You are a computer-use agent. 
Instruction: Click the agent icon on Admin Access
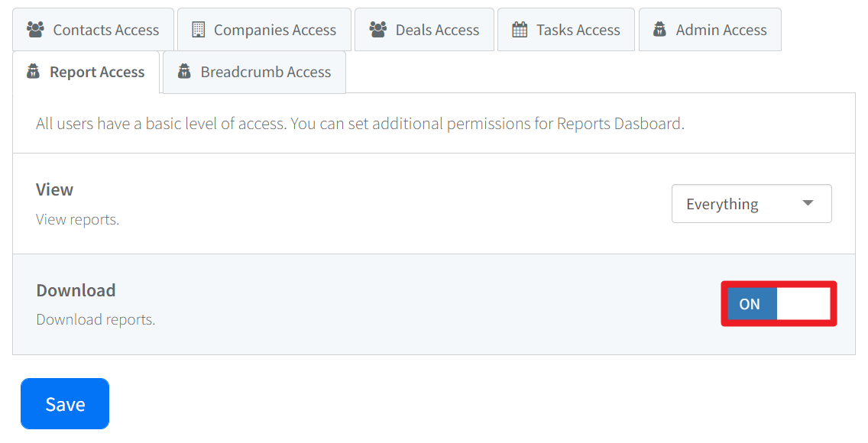659,30
